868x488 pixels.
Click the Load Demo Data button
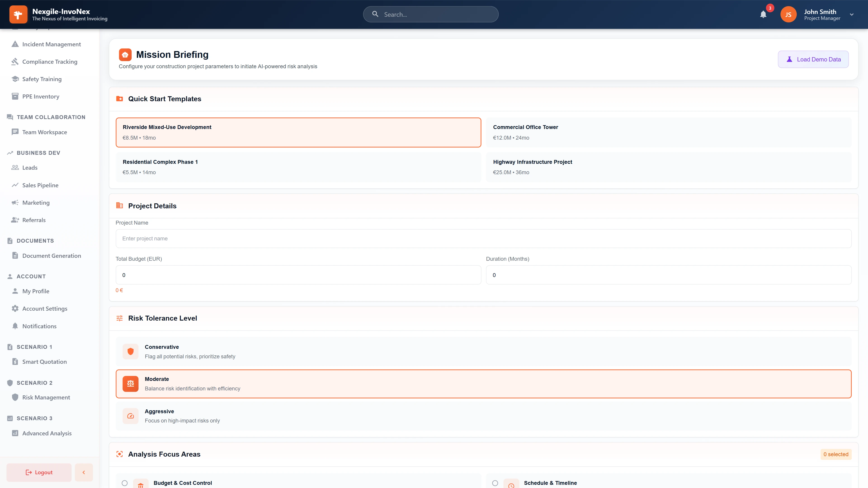tap(813, 59)
